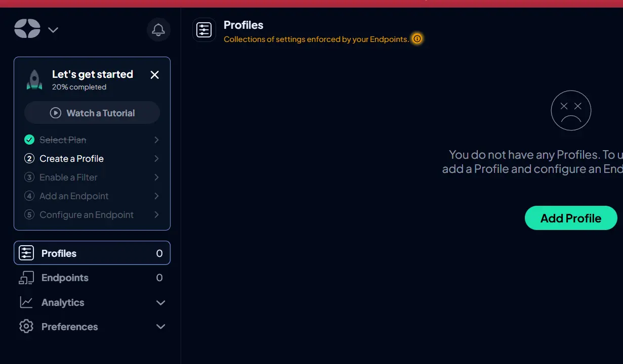
Task: Click the Analytics chart icon
Action: [26, 302]
